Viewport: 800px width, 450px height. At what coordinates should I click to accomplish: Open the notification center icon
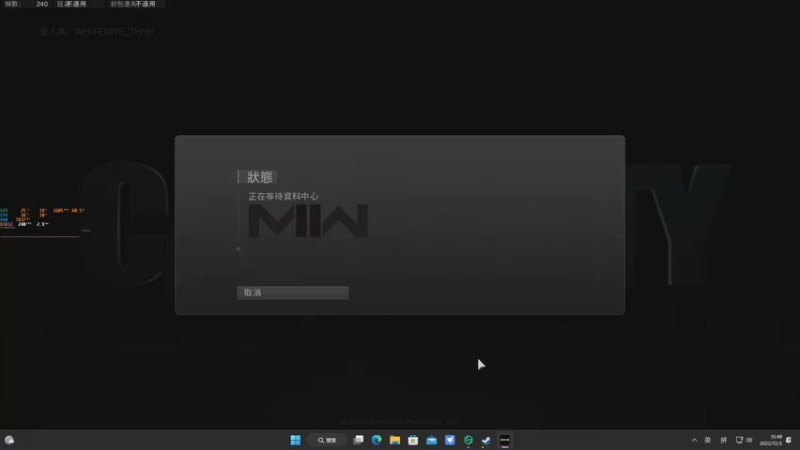click(x=789, y=440)
